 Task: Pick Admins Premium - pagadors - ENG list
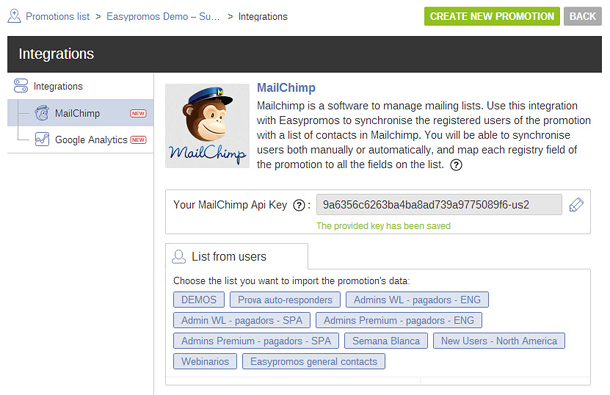point(399,320)
